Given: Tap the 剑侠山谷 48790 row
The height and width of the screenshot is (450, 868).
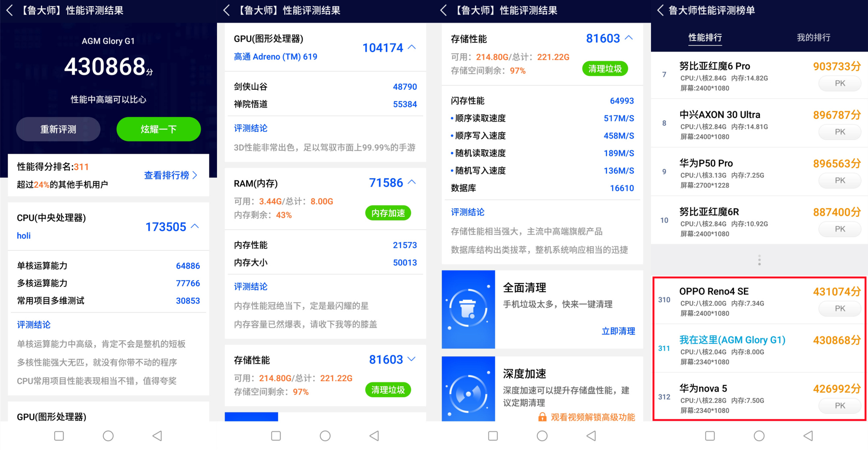Looking at the screenshot, I should tap(325, 87).
